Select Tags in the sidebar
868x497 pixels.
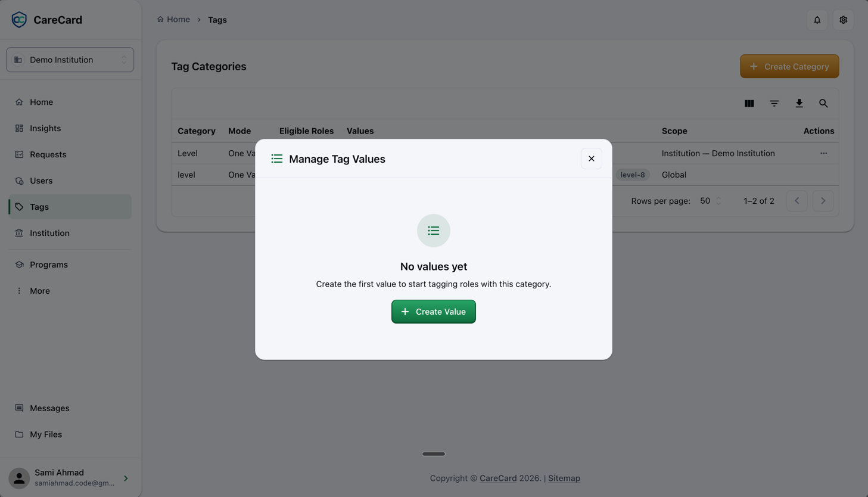click(70, 207)
